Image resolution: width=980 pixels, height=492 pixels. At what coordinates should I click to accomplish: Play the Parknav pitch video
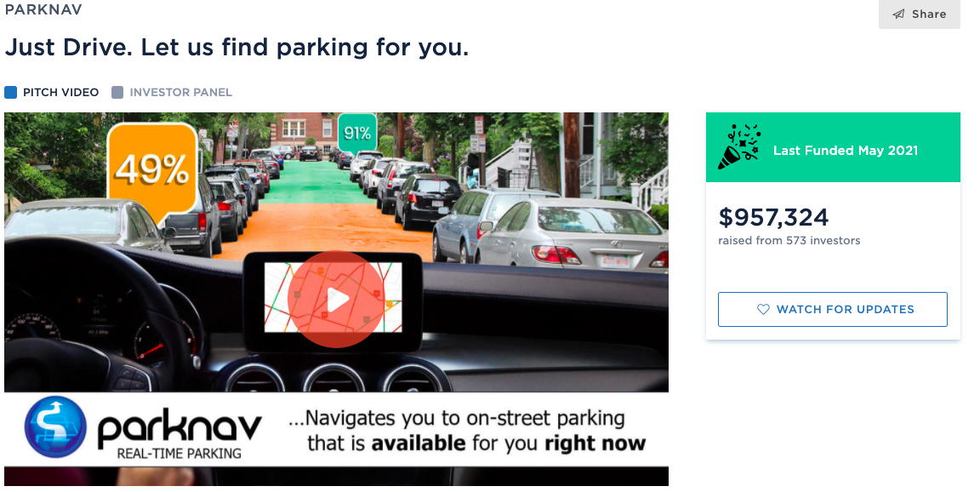[x=336, y=300]
